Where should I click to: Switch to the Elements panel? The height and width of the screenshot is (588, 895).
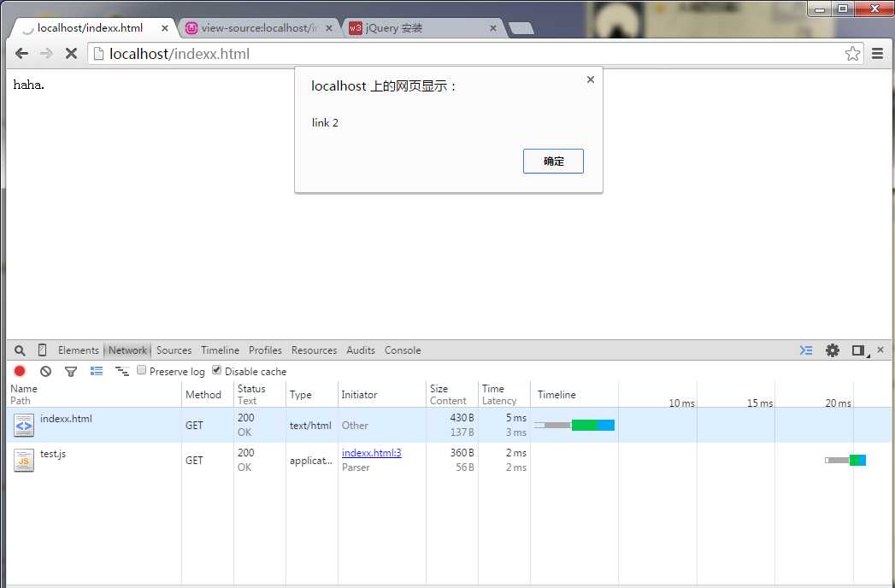[78, 350]
